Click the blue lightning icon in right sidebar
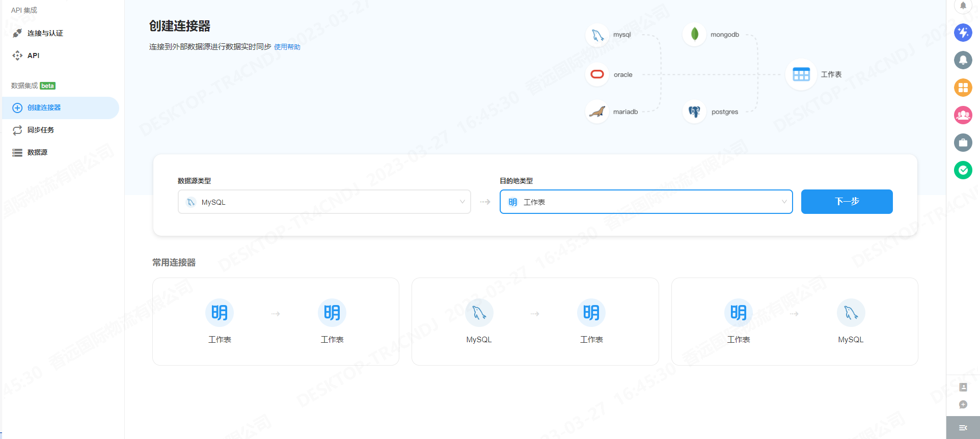 pyautogui.click(x=963, y=33)
